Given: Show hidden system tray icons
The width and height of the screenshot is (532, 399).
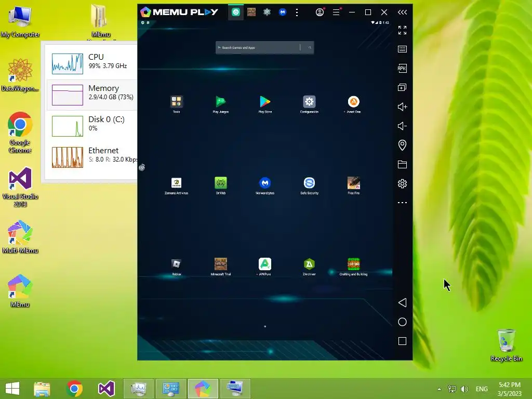Looking at the screenshot, I should click(x=439, y=389).
